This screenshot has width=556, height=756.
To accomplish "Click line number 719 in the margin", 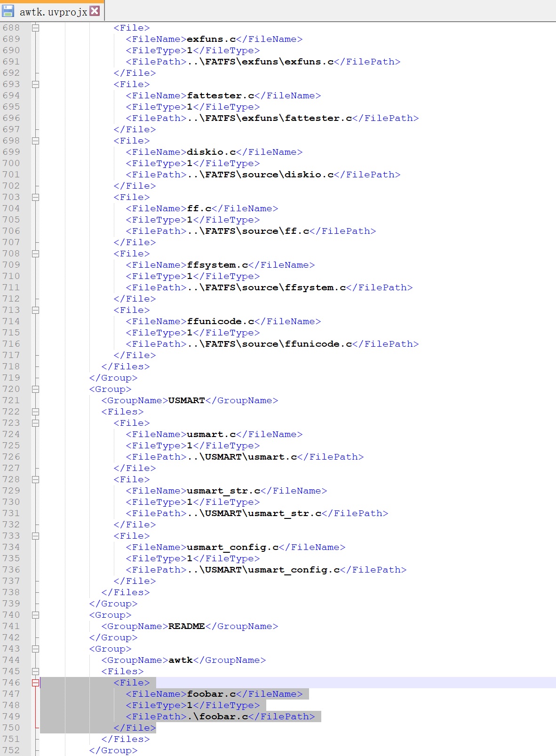I will coord(11,378).
